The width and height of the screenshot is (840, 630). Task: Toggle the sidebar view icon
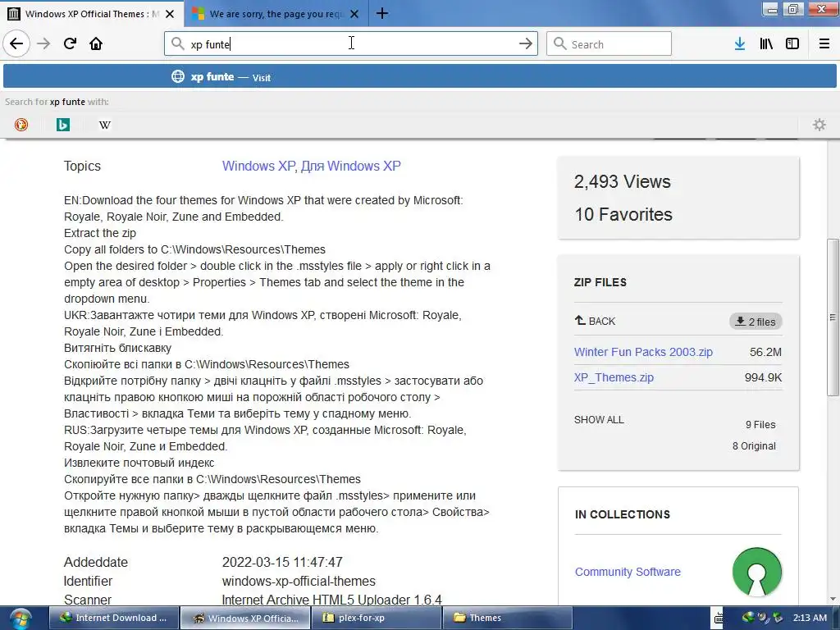(x=792, y=44)
